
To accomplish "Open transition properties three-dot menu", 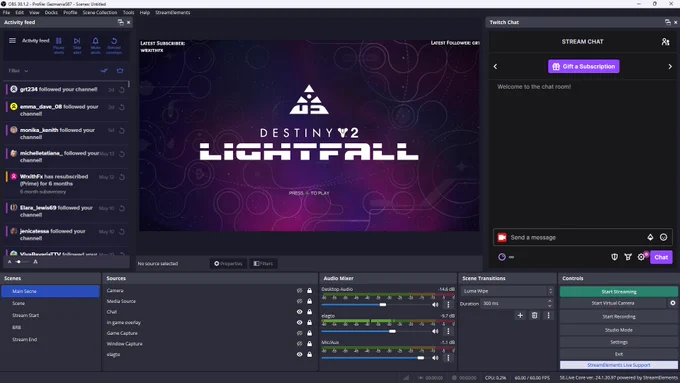I will (548, 315).
